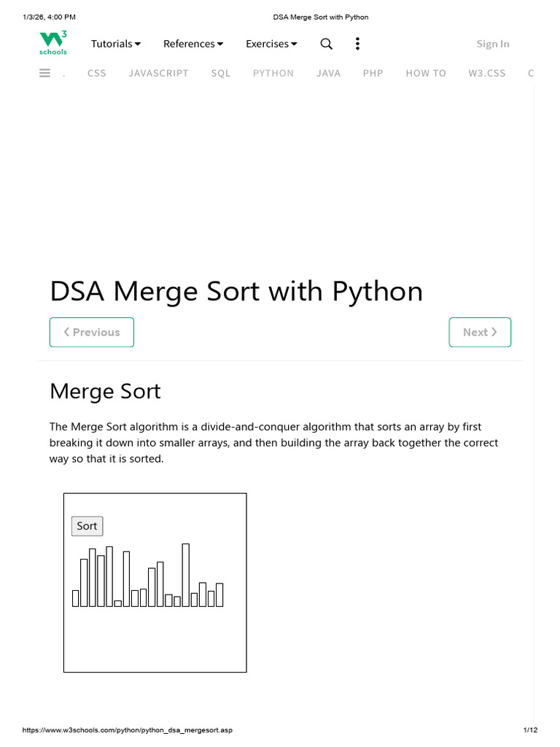560x747 pixels.
Task: Select the HOW TO topic tab
Action: click(x=426, y=74)
